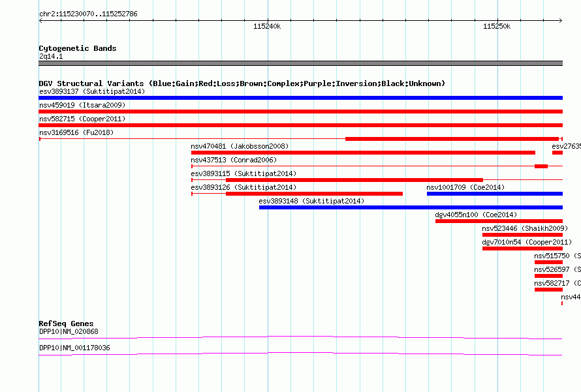Click the DGV Structural Variants track title

click(242, 83)
